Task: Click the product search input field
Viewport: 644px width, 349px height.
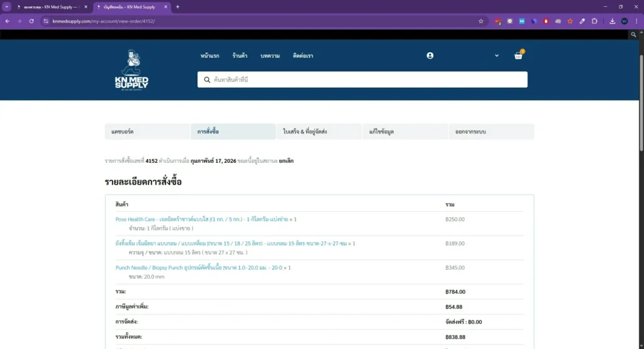Action: point(362,80)
